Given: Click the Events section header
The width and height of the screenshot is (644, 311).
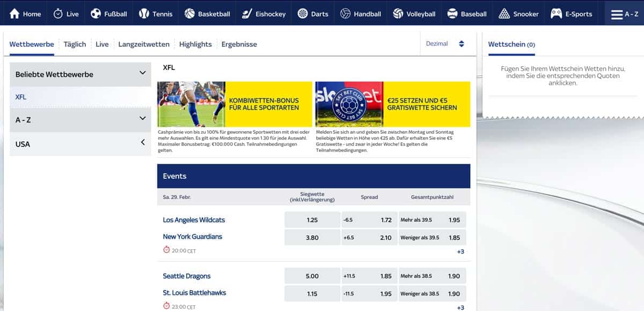Looking at the screenshot, I should point(313,176).
